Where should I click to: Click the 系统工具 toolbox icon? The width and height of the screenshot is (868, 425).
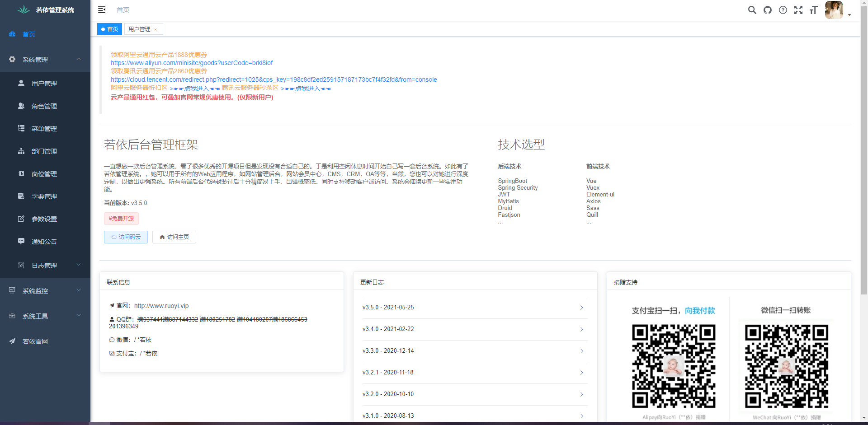pyautogui.click(x=12, y=316)
